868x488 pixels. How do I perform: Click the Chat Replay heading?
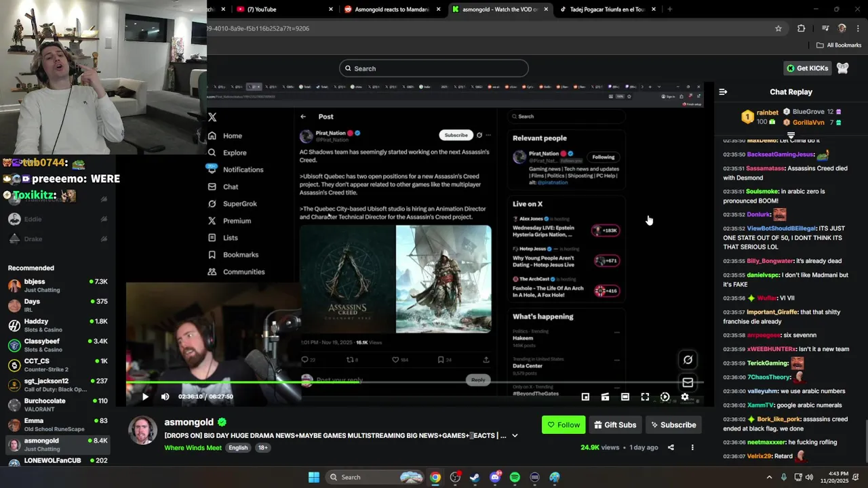click(x=791, y=91)
